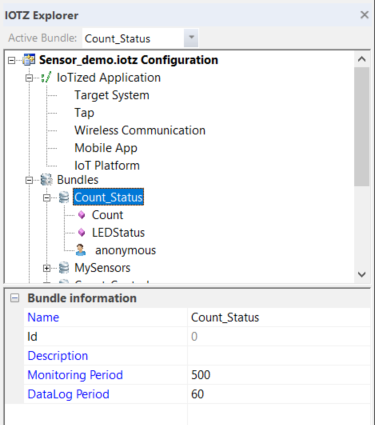Click the IOTZ Explorer panel title
This screenshot has width=375, height=425.
coord(42,15)
